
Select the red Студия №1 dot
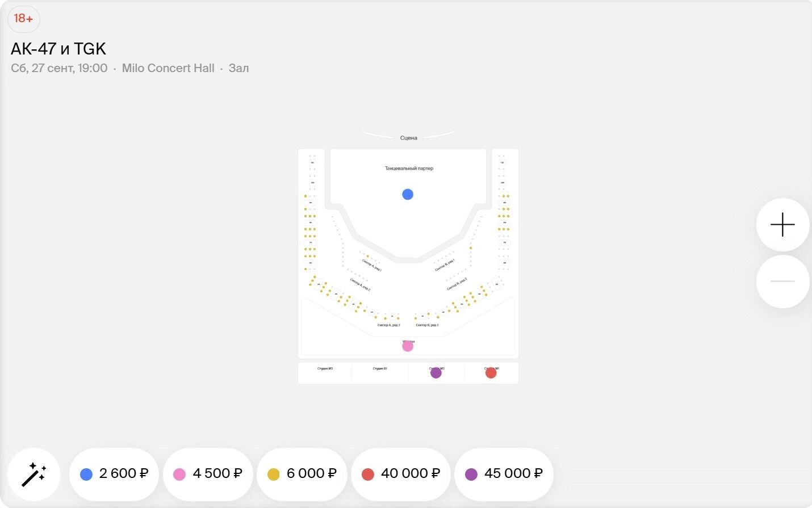(491, 373)
